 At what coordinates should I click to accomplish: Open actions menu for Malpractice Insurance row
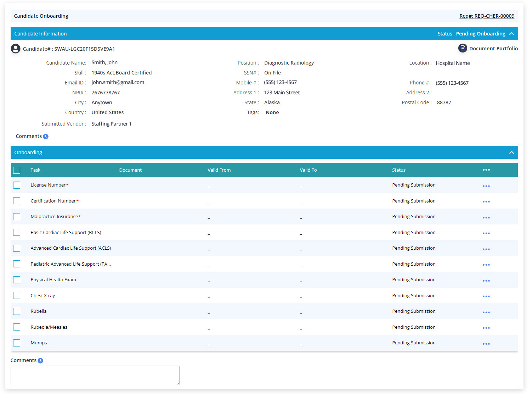click(x=486, y=218)
